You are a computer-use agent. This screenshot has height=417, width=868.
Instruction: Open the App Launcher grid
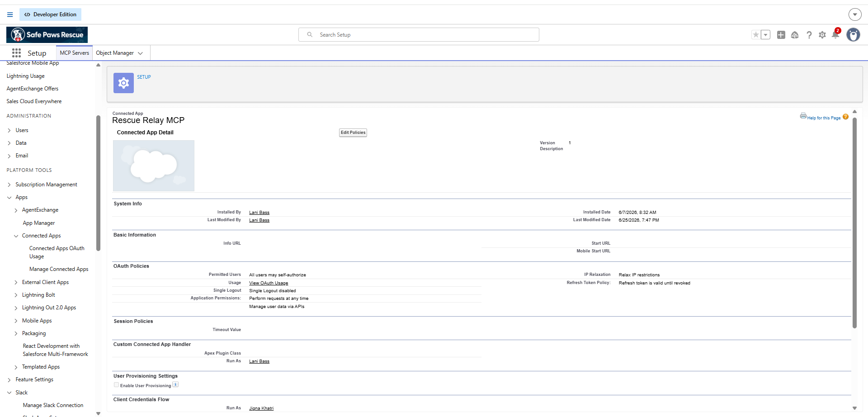click(17, 53)
